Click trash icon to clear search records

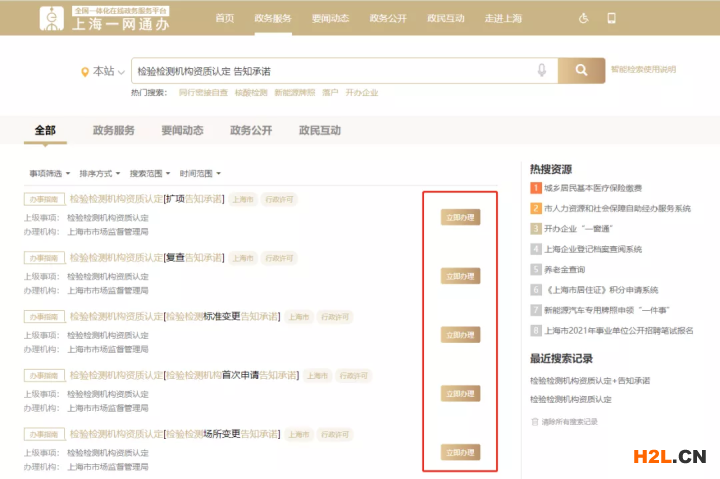(534, 422)
